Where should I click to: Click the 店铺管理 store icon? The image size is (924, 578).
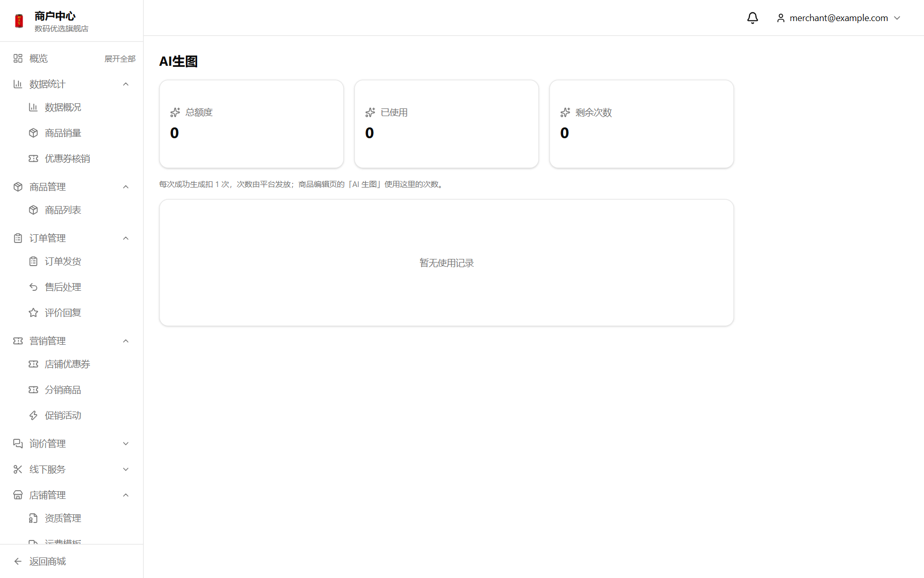[x=18, y=495]
